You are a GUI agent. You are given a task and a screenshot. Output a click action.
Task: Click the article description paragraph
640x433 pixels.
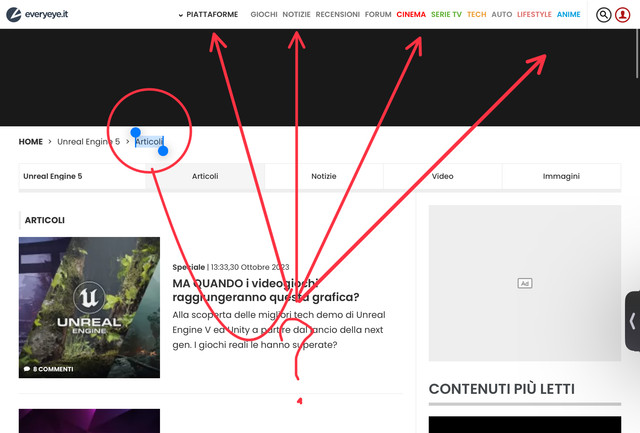(279, 330)
